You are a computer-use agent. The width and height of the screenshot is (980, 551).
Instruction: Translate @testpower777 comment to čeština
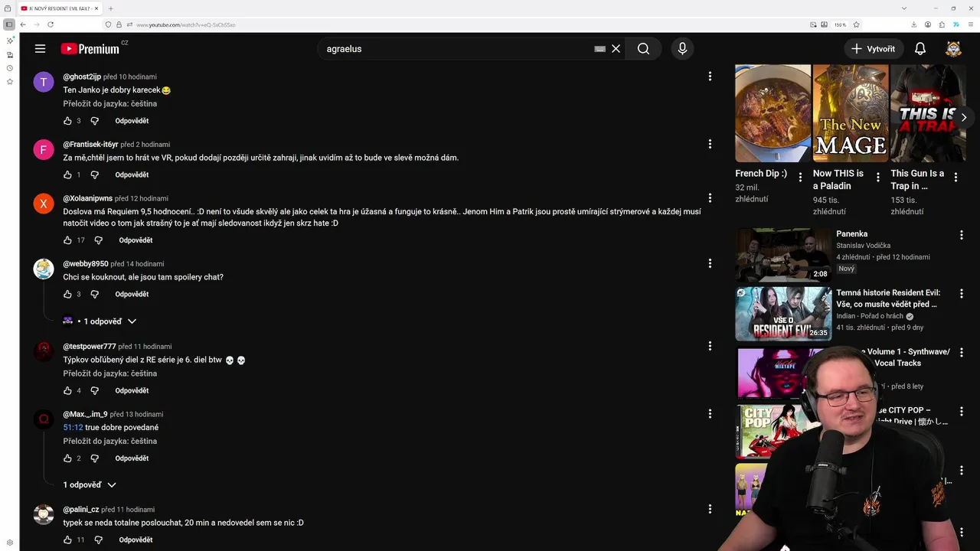(x=110, y=373)
